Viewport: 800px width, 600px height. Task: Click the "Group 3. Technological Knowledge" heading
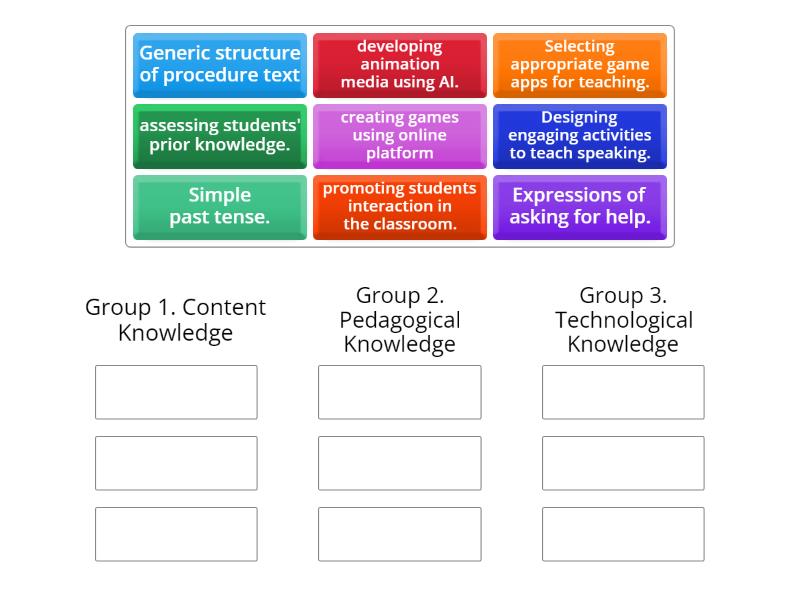tap(622, 320)
